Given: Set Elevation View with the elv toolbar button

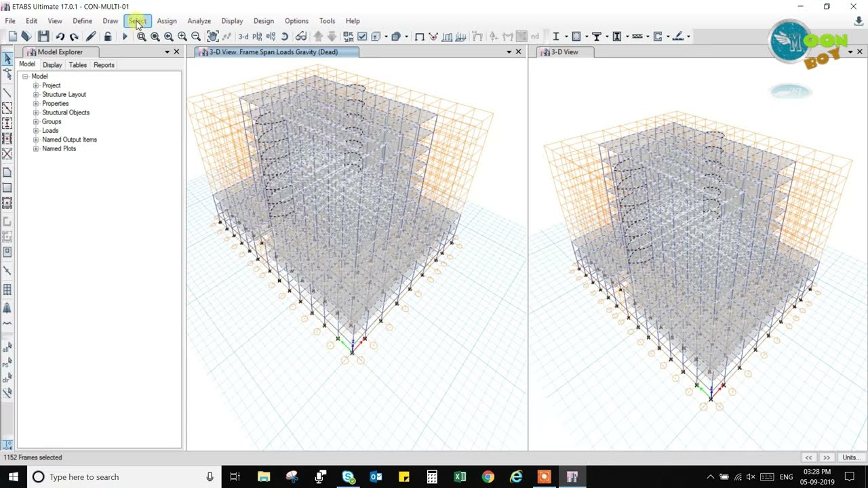Looking at the screenshot, I should pyautogui.click(x=271, y=37).
